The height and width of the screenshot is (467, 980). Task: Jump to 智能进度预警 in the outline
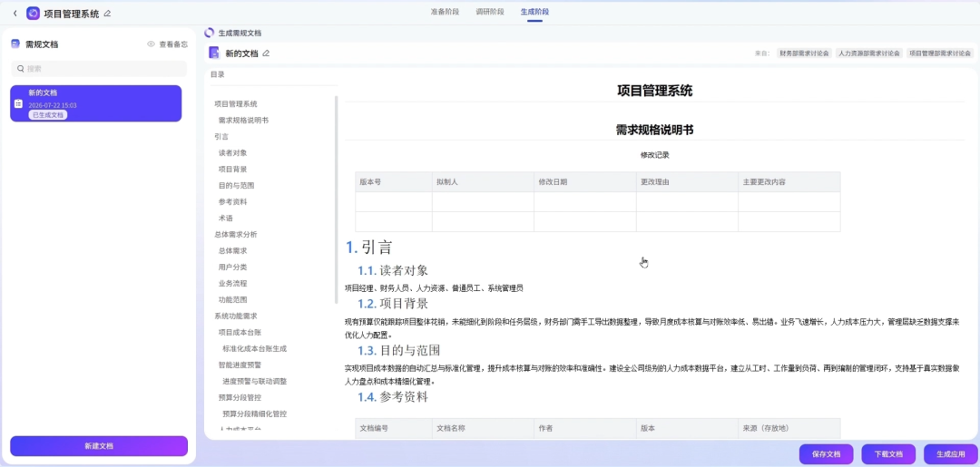pyautogui.click(x=240, y=365)
